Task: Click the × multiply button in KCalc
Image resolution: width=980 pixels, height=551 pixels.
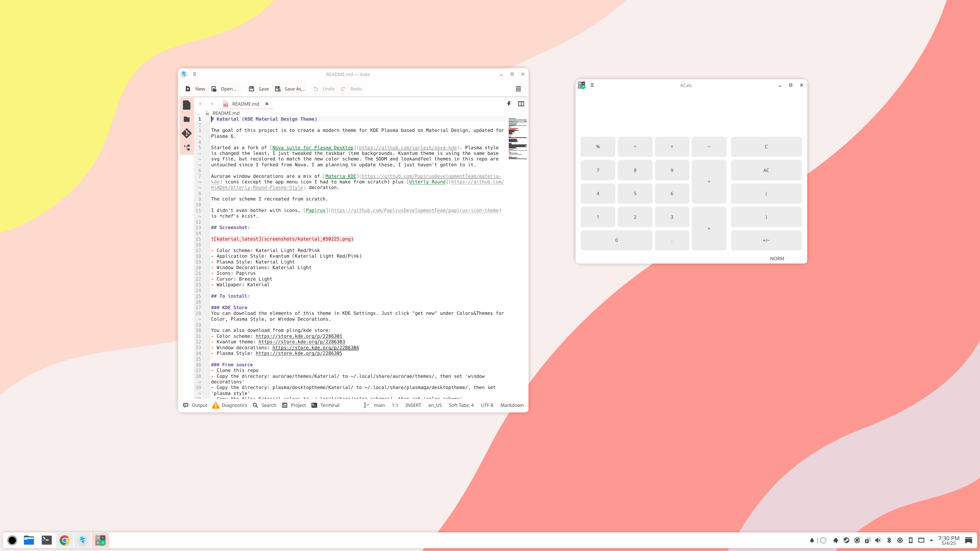Action: click(672, 147)
